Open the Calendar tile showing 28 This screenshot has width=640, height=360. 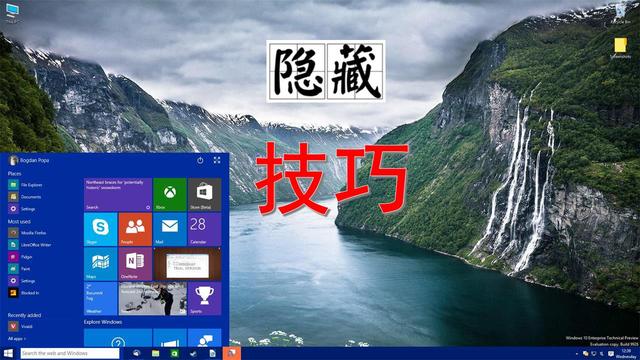click(204, 229)
